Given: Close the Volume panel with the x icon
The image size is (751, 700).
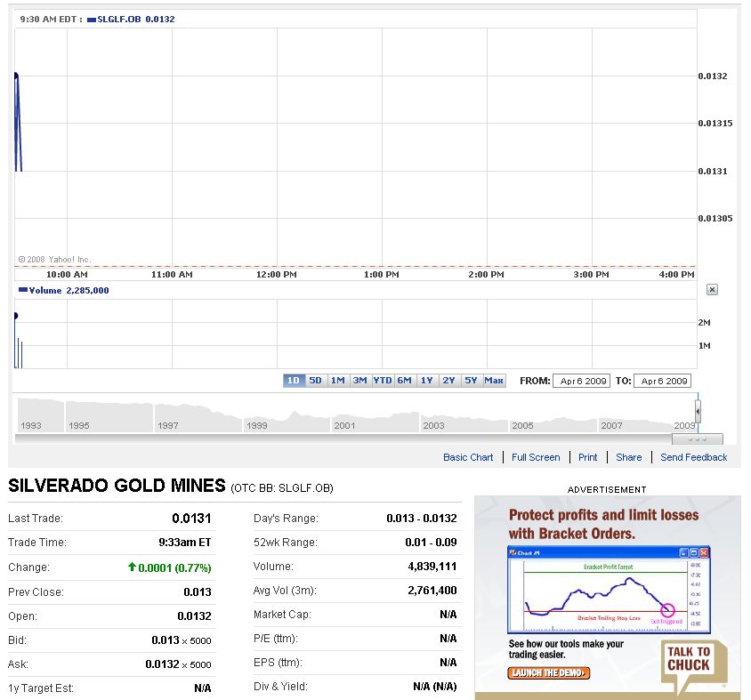Looking at the screenshot, I should (x=712, y=289).
